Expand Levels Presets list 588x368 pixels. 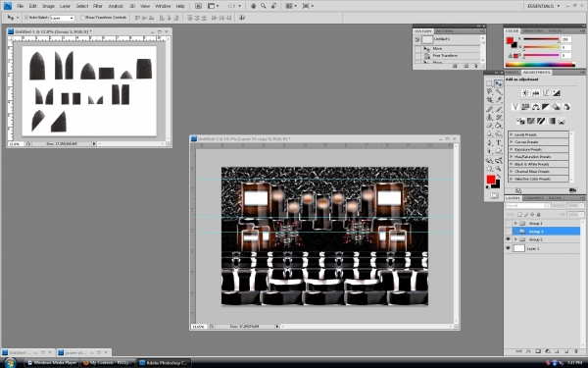[x=512, y=134]
